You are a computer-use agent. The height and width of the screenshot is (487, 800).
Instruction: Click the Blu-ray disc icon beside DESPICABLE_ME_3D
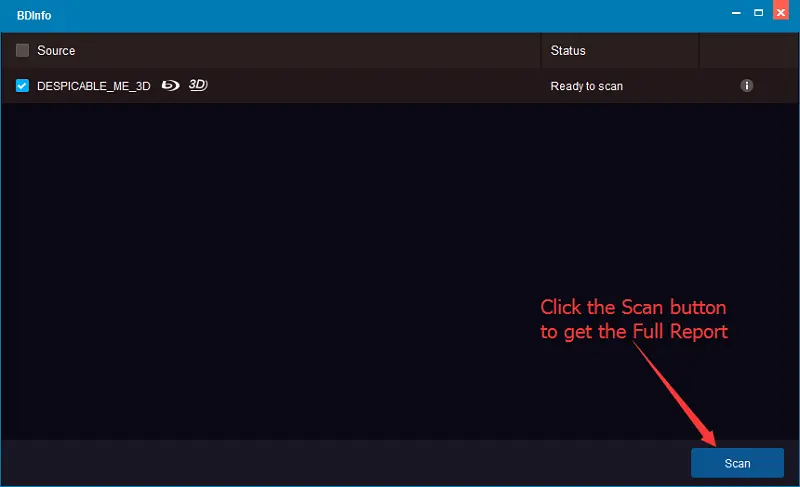pos(171,86)
